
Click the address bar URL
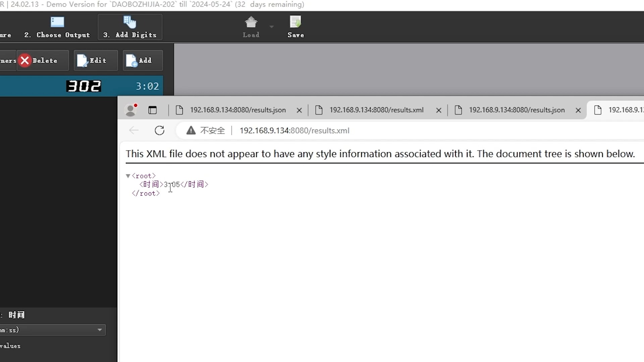click(x=294, y=131)
